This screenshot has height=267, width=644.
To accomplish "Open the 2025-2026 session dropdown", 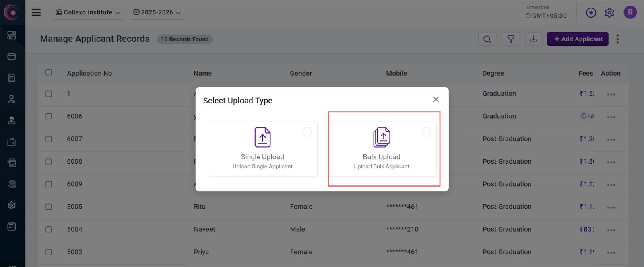I will 157,12.
